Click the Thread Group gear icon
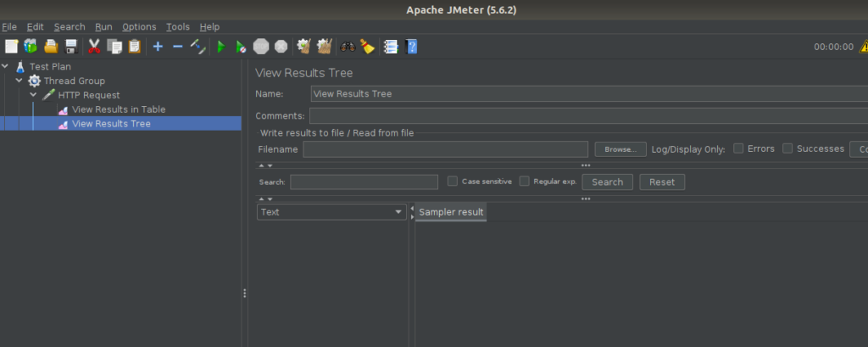 pyautogui.click(x=34, y=81)
